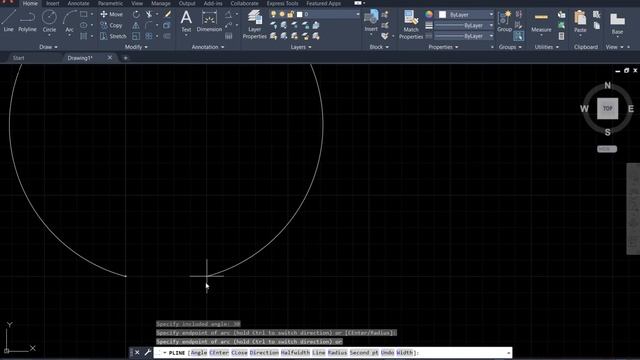640x360 pixels.
Task: Open Layer Properties manager
Action: [255, 24]
